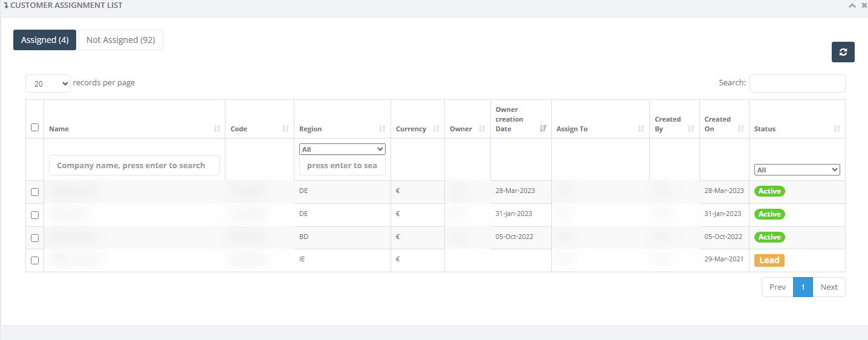
Task: Click Active badge in 28-Mar-2023 row
Action: pyautogui.click(x=769, y=191)
